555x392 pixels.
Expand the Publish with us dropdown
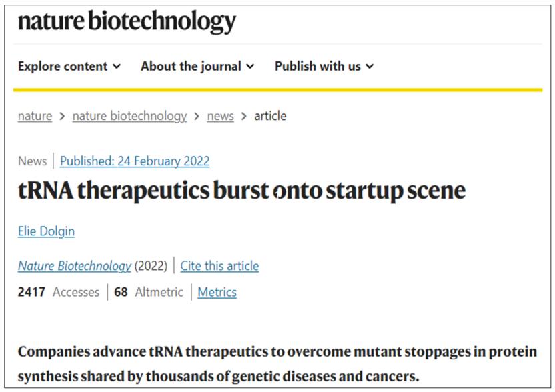click(324, 66)
